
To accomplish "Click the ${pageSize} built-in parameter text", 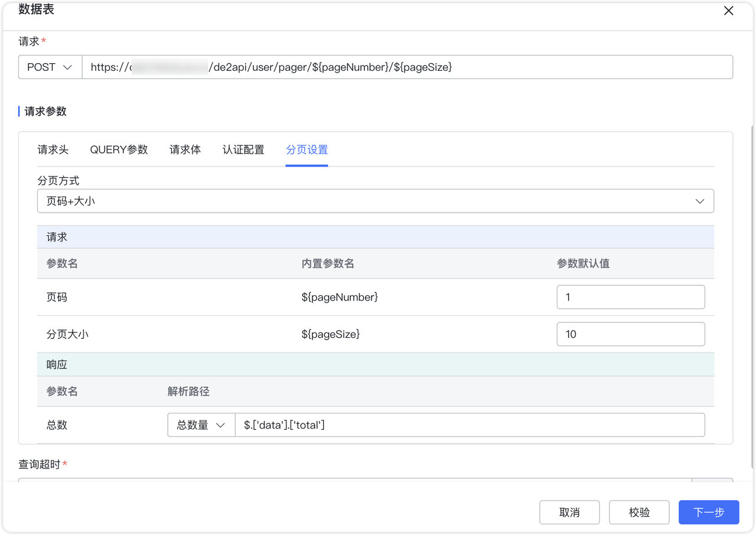I will tap(331, 334).
